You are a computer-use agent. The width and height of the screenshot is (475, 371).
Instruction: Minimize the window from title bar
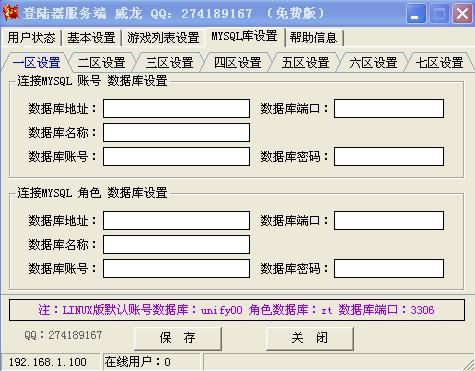tap(416, 14)
